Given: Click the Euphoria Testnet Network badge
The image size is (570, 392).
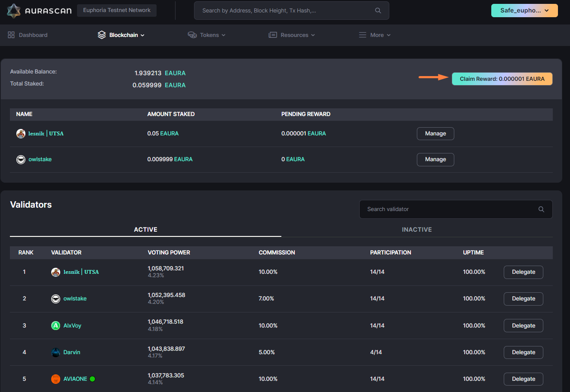Looking at the screenshot, I should pos(117,10).
